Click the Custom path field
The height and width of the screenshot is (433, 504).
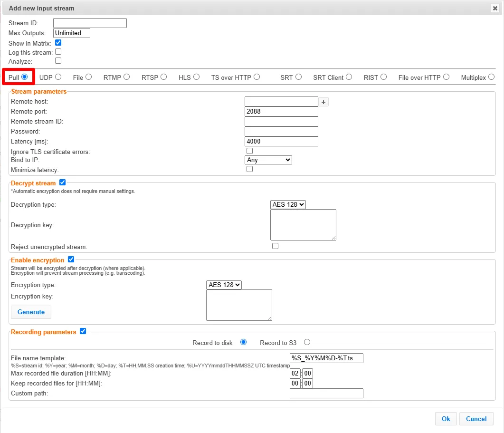(326, 394)
